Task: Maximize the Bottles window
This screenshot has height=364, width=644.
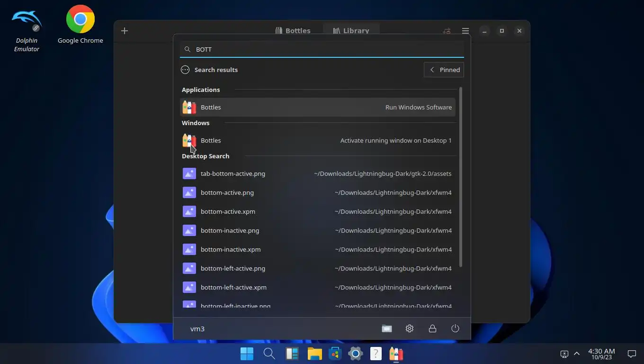Action: 502,31
